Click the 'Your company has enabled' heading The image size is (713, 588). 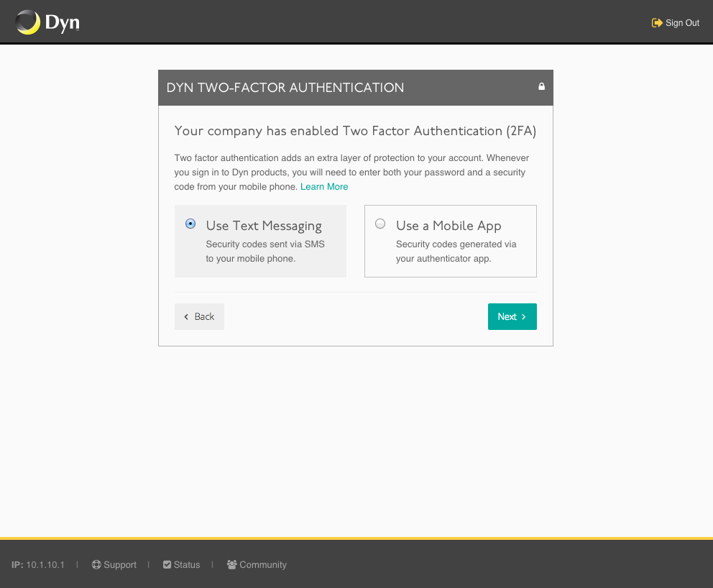355,131
